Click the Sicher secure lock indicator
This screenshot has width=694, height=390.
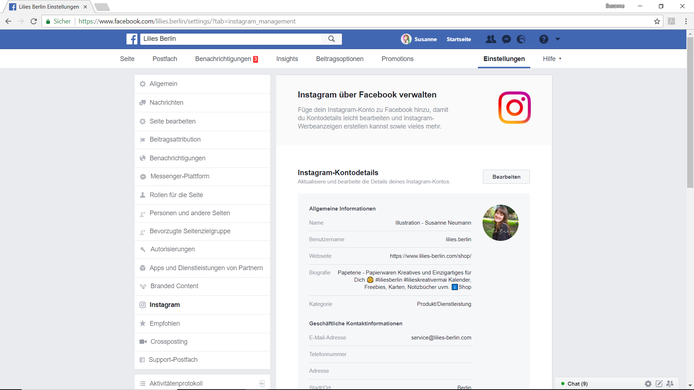[58, 21]
